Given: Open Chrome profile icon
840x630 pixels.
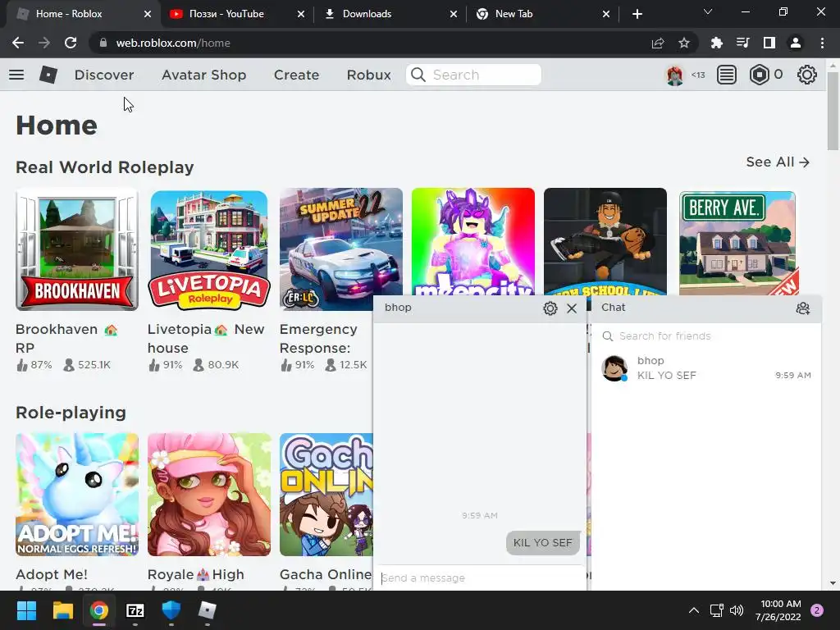Looking at the screenshot, I should tap(796, 43).
